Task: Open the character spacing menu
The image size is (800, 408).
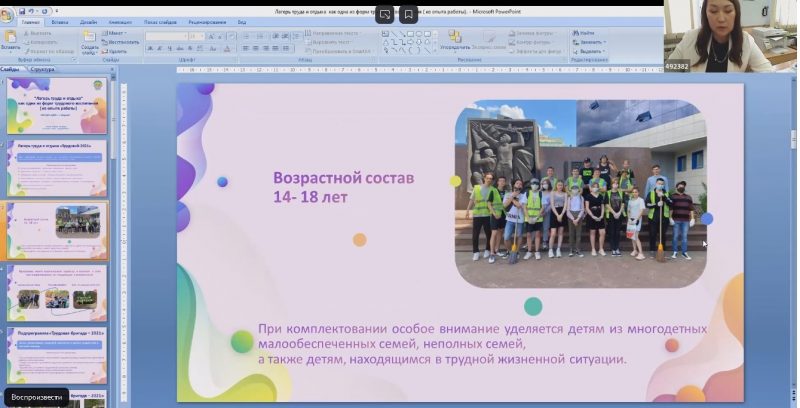Action: [x=200, y=48]
